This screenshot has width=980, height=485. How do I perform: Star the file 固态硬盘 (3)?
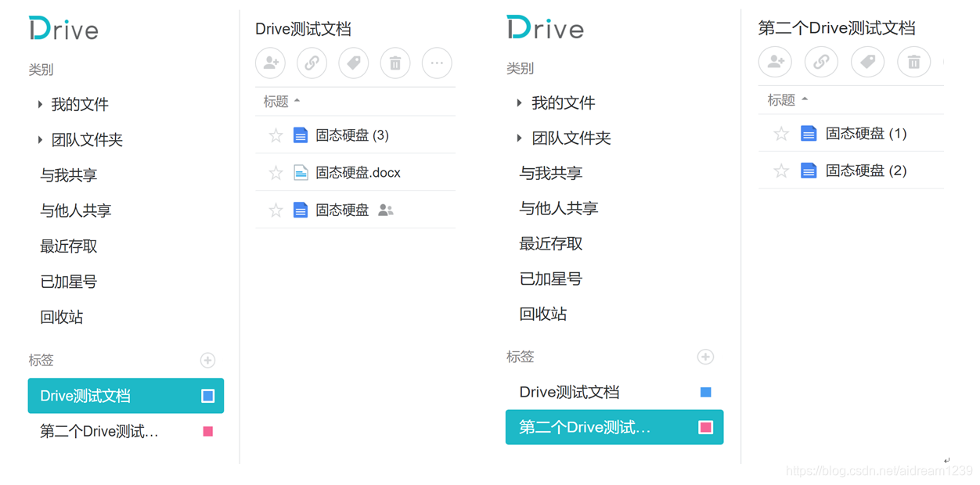point(275,135)
